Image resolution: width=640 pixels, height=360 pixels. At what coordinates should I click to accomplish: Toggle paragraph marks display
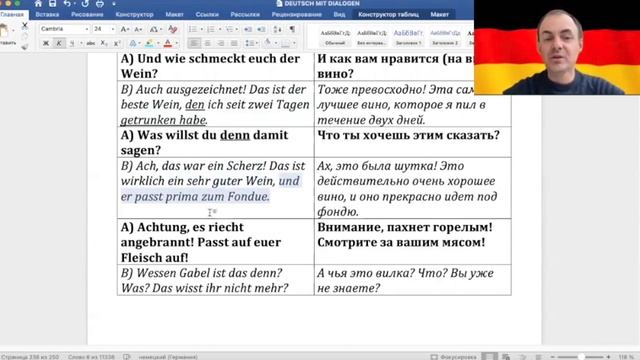292,29
